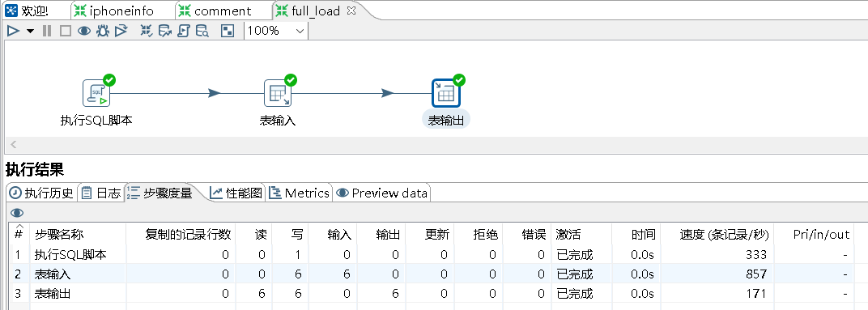Open the run options dropdown arrow

coord(31,32)
